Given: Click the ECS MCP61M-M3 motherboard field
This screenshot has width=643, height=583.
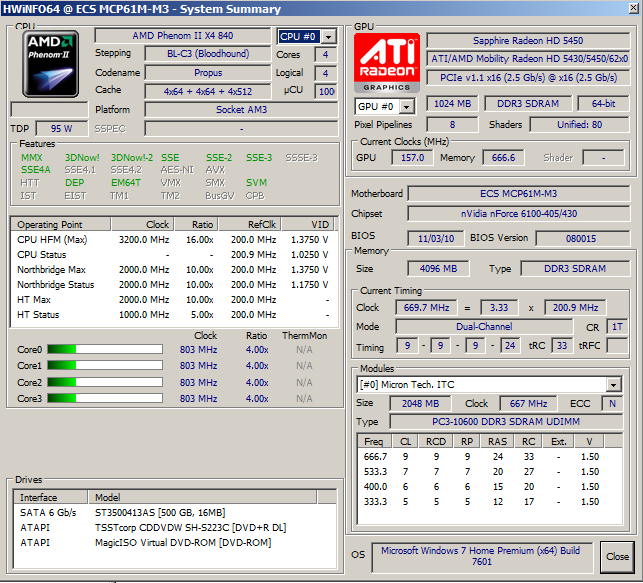Looking at the screenshot, I should coord(519,194).
